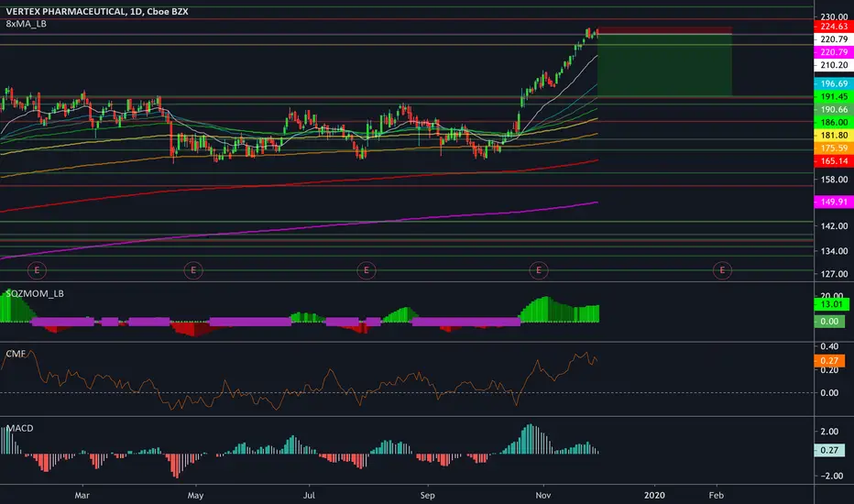This screenshot has width=854, height=504.
Task: Click the magenta 220.79 price label
Action: pyautogui.click(x=833, y=52)
